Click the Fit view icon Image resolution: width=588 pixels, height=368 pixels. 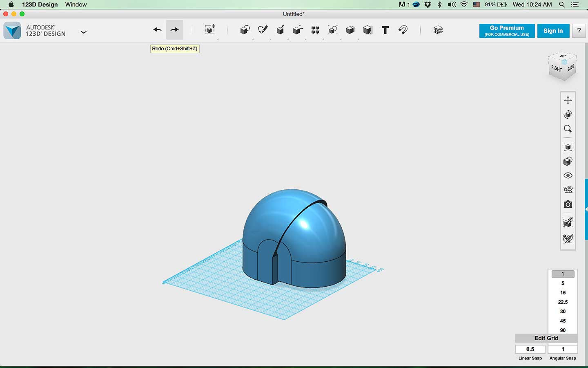click(568, 147)
